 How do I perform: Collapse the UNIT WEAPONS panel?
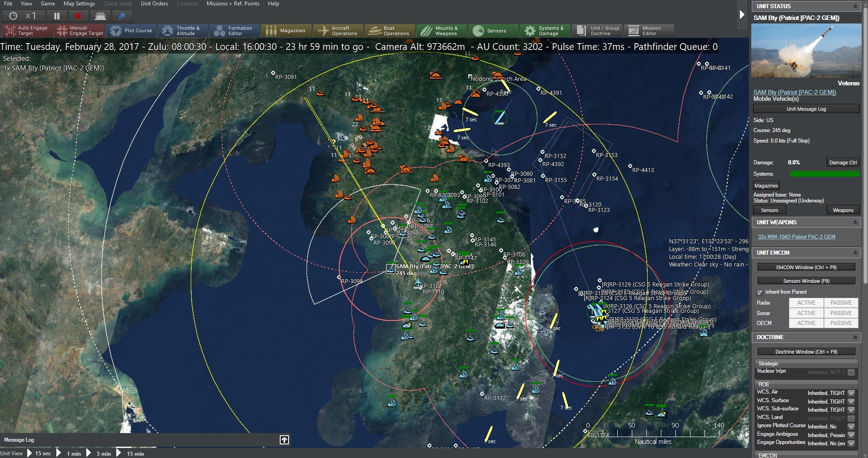(856, 222)
